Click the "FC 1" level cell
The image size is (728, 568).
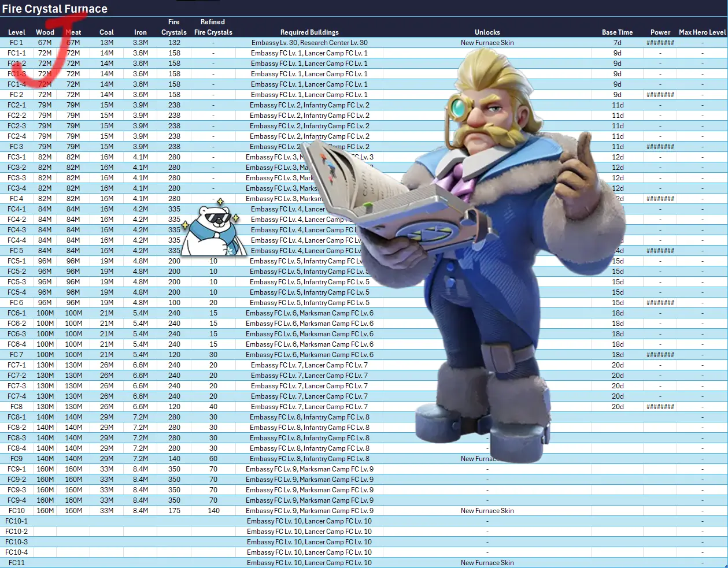pos(17,43)
